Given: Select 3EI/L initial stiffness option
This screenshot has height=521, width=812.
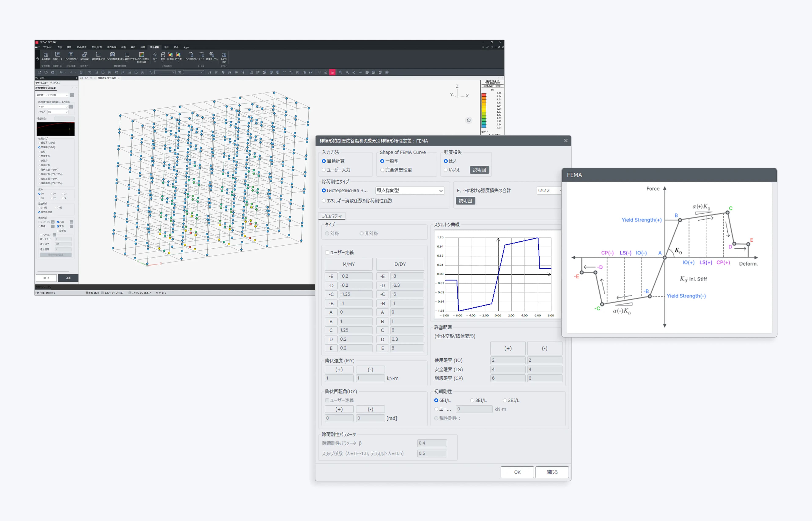Looking at the screenshot, I should (478, 400).
